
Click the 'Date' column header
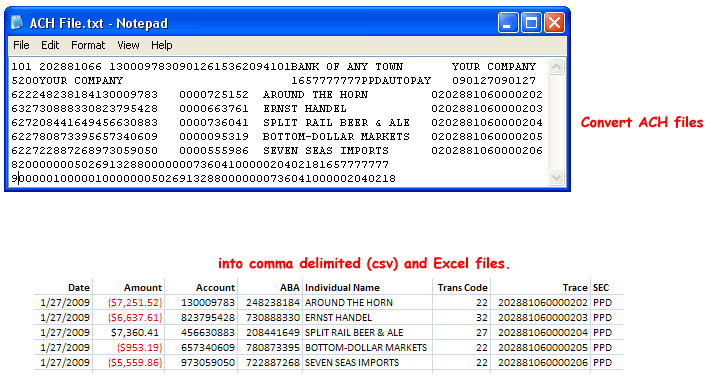click(x=79, y=288)
